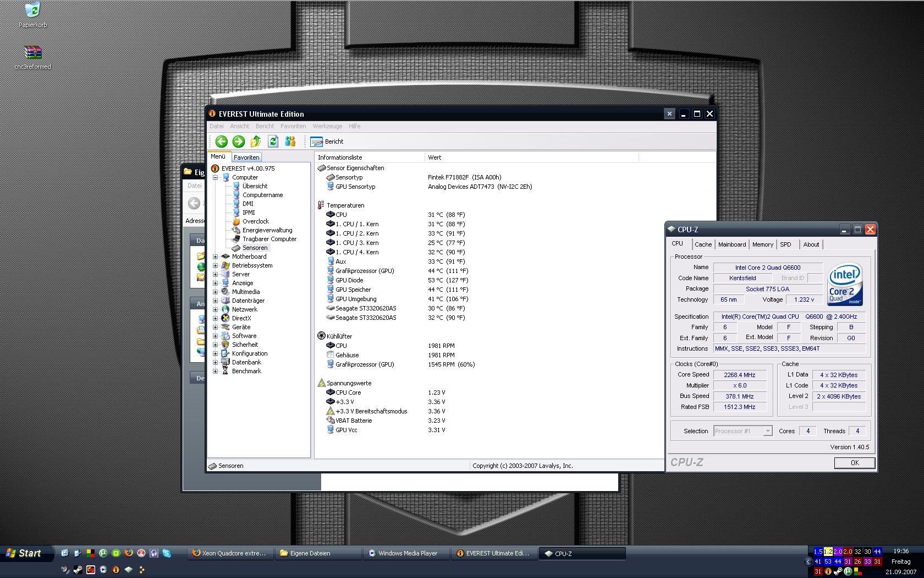Switch to the Favoriten tab in left panel
Screen dimensions: 924x578
click(246, 157)
